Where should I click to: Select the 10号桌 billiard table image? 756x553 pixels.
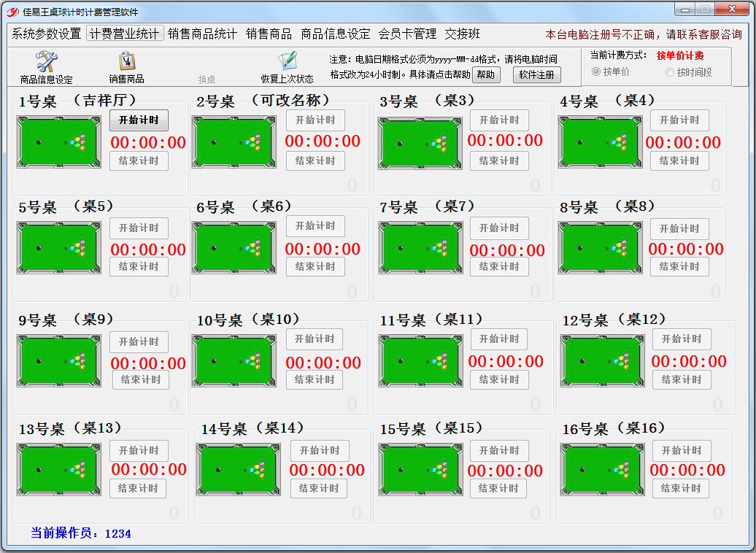point(234,361)
